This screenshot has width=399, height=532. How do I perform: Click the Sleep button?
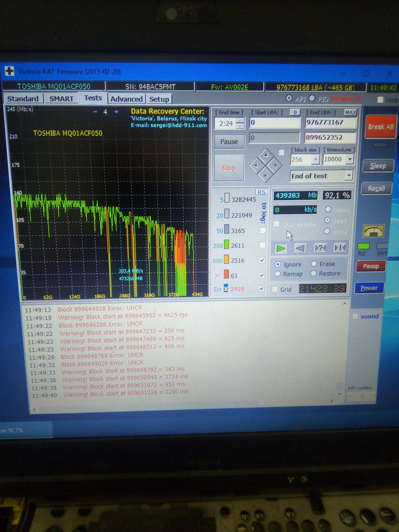(378, 166)
